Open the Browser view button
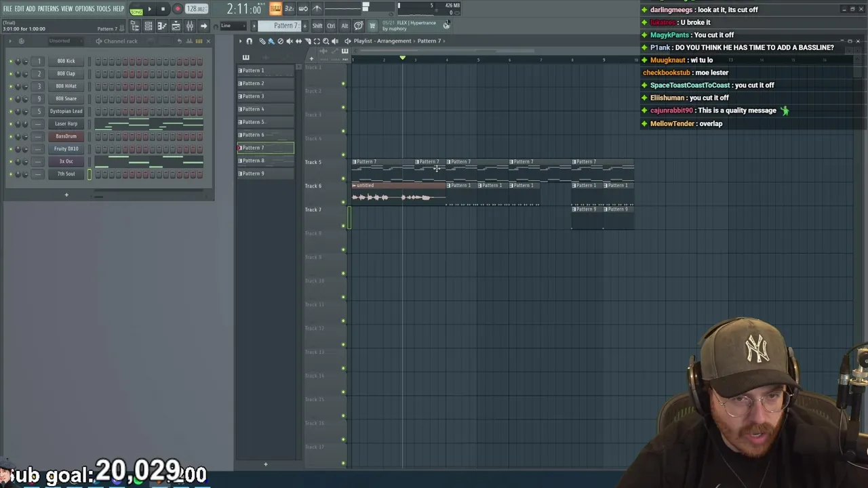Image resolution: width=868 pixels, height=488 pixels. (134, 26)
